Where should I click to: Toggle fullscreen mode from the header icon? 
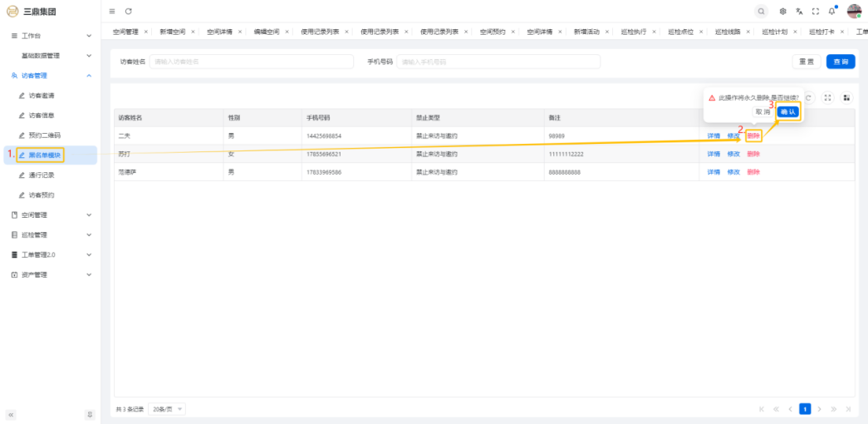[815, 11]
